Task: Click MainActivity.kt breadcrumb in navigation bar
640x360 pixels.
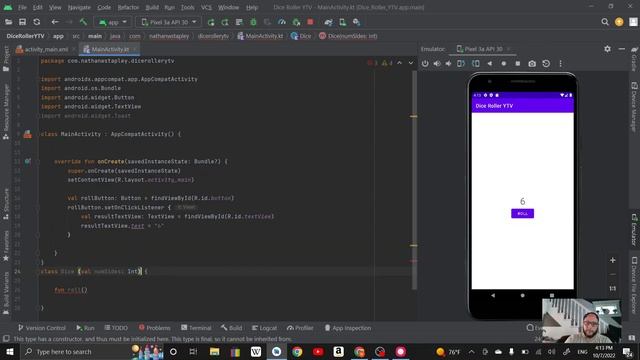Action: click(x=260, y=36)
